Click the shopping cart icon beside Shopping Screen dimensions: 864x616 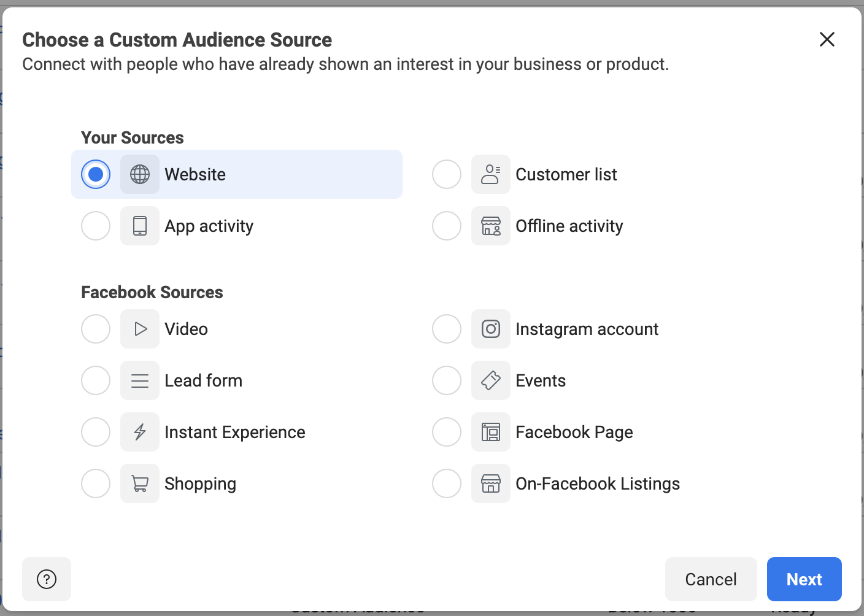(140, 483)
